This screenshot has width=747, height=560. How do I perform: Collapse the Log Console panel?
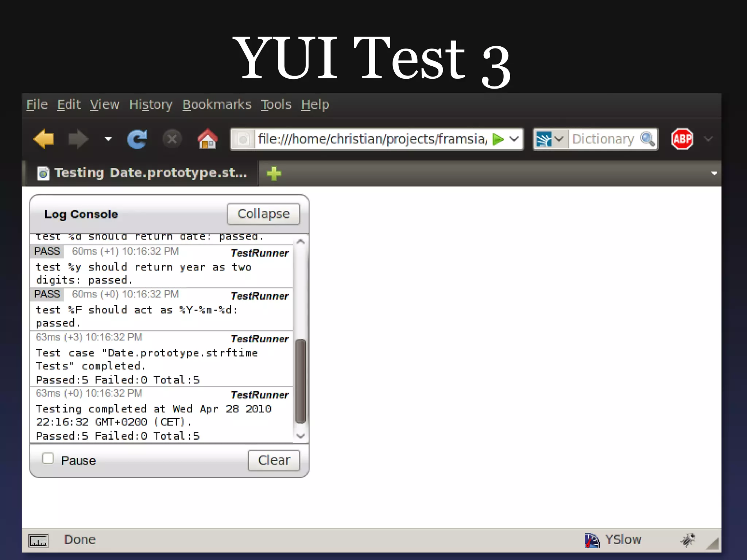[263, 214]
